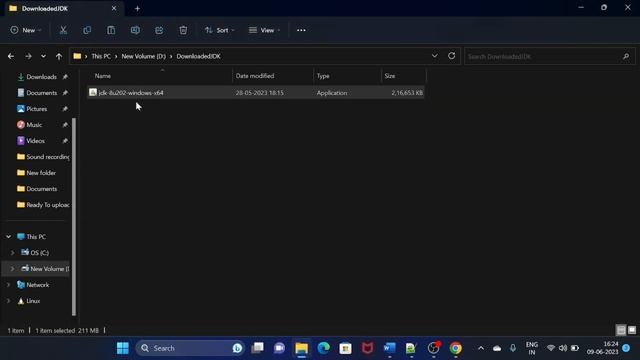Click the Share toolbar icon
The width and height of the screenshot is (640, 360).
159,30
